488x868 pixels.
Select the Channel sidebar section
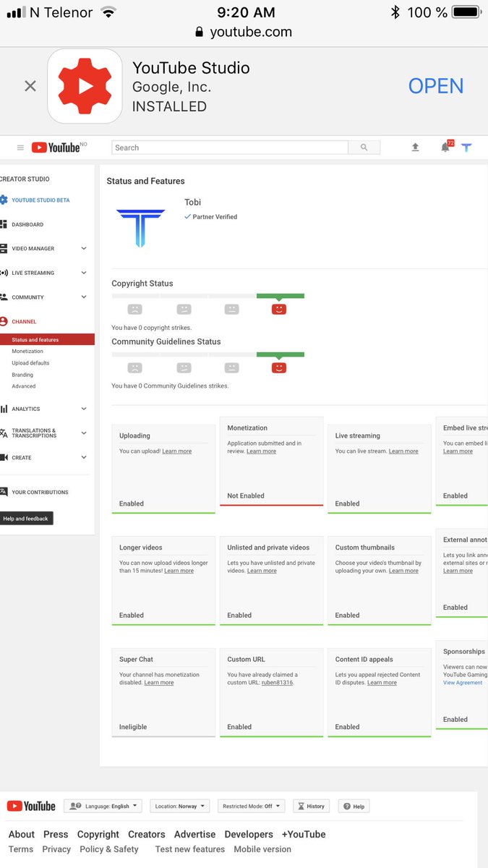coord(24,322)
